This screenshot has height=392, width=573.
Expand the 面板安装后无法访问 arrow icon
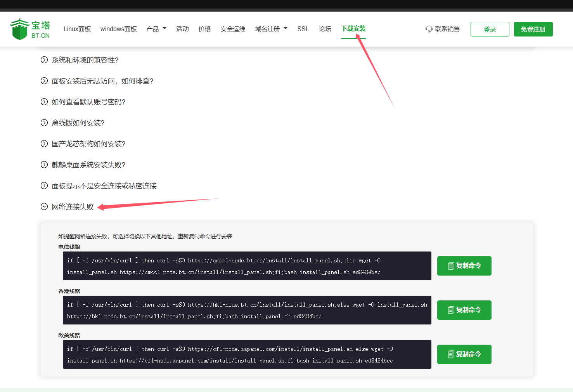point(44,81)
